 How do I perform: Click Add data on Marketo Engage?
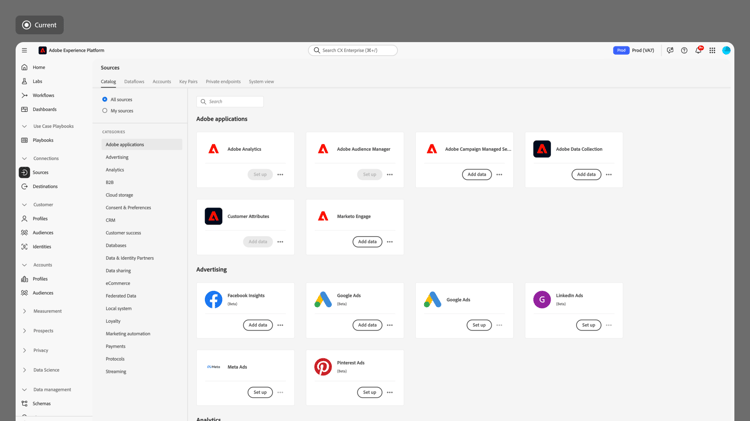(x=367, y=242)
